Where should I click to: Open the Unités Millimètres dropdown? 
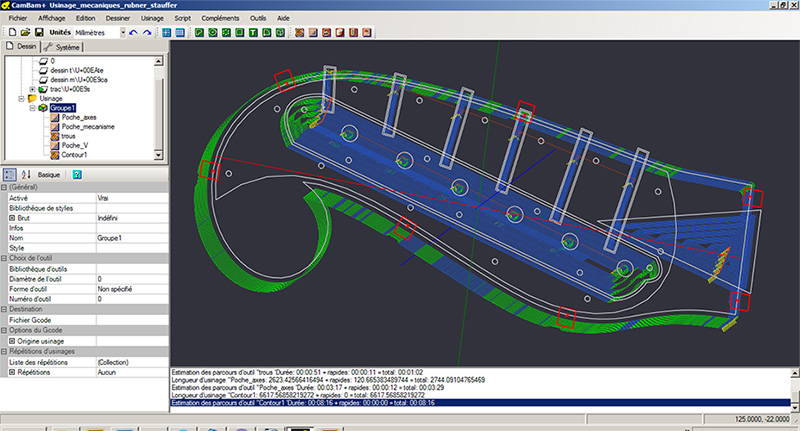(123, 33)
